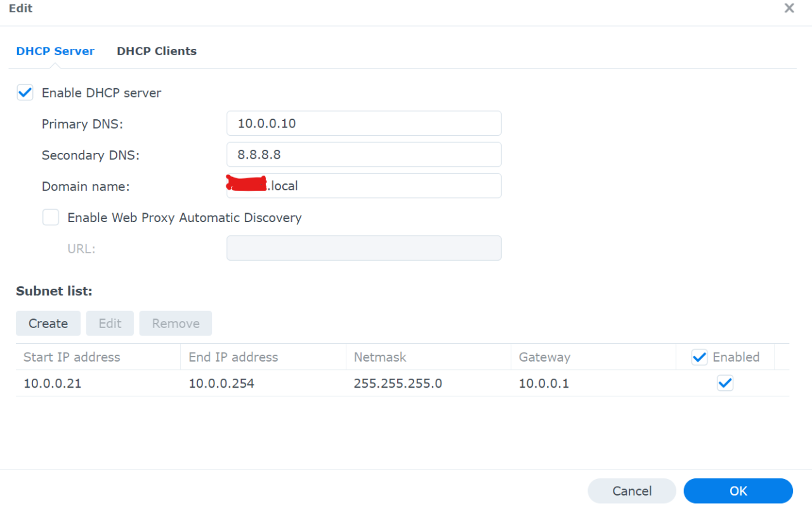Viewport: 812px width, 512px height.
Task: Click the Create button under Subnet list
Action: point(48,323)
